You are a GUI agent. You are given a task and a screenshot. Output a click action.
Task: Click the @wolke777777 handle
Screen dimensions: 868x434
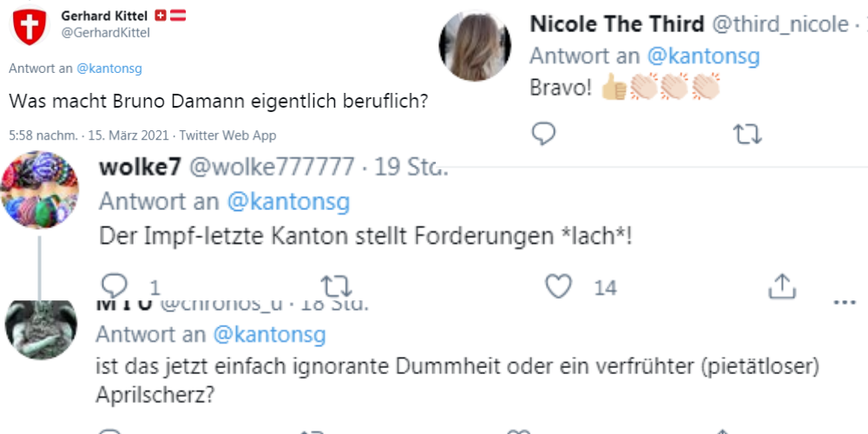coord(271,167)
